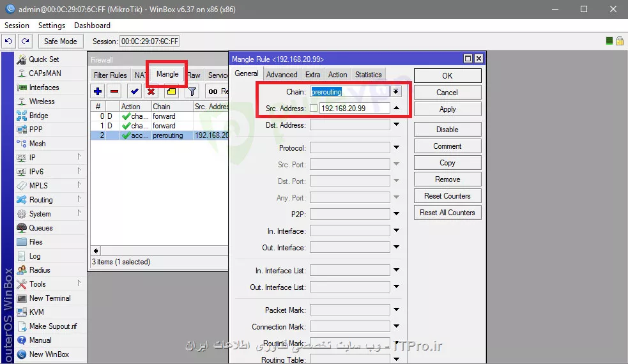Open Queues in sidebar
The image size is (628, 364).
pos(40,228)
